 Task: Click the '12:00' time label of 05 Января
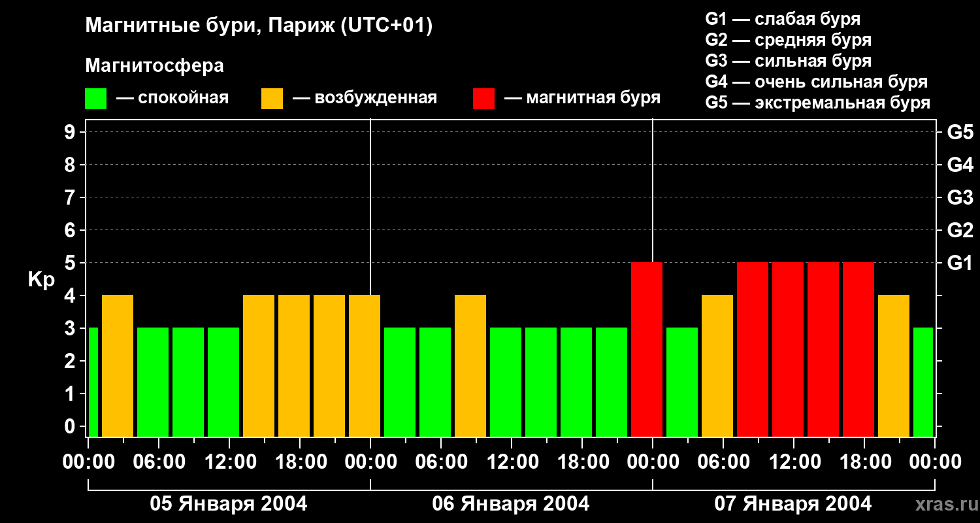click(229, 462)
